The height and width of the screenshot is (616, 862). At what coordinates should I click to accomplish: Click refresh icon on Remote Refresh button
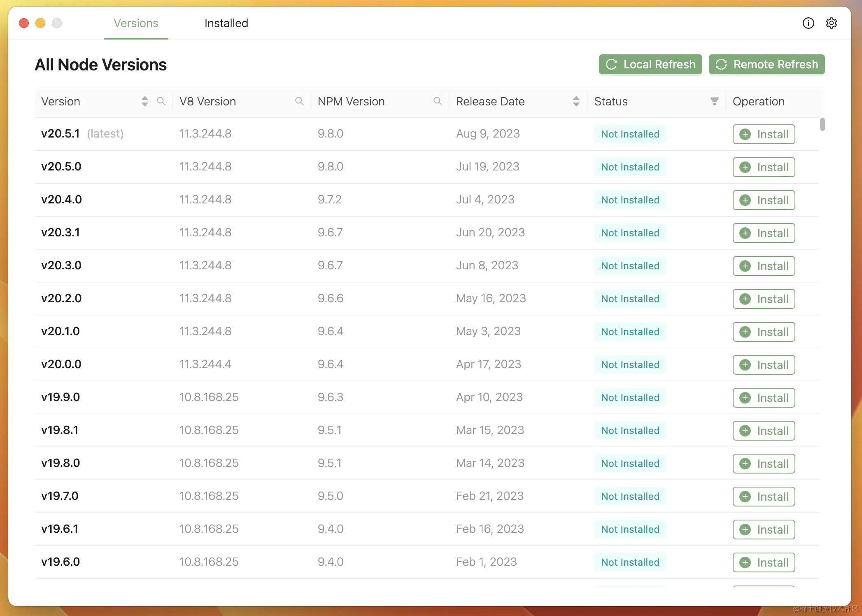(721, 65)
